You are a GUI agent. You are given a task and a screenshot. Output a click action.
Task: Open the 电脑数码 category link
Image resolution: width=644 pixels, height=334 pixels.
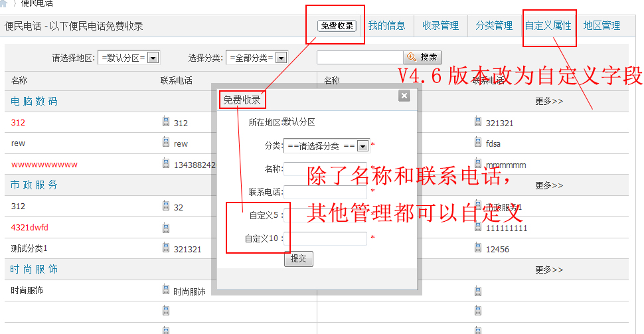tap(34, 101)
